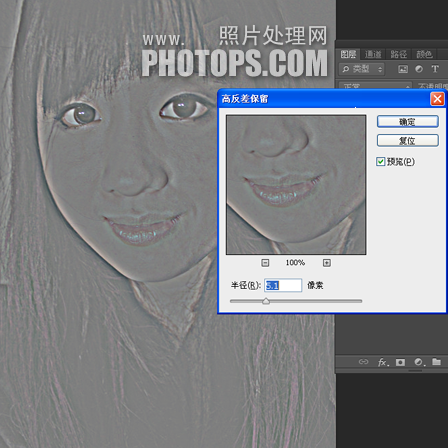Add a layer mask

(x=400, y=362)
